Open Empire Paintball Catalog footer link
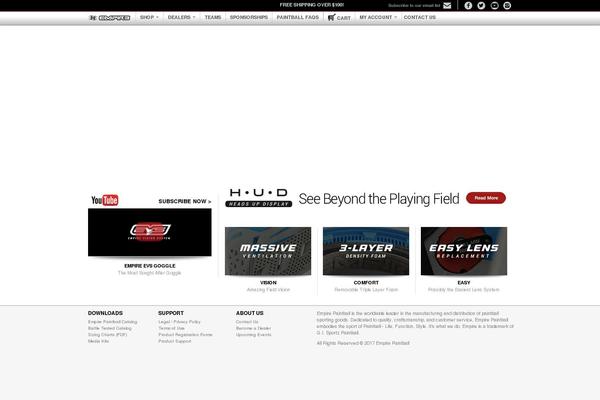This screenshot has height=400, width=600. point(112,322)
